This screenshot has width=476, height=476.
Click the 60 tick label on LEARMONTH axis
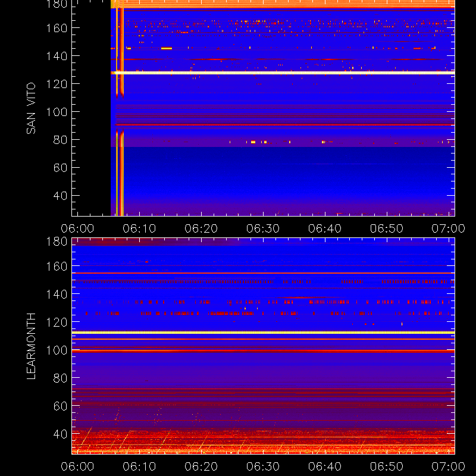click(60, 406)
